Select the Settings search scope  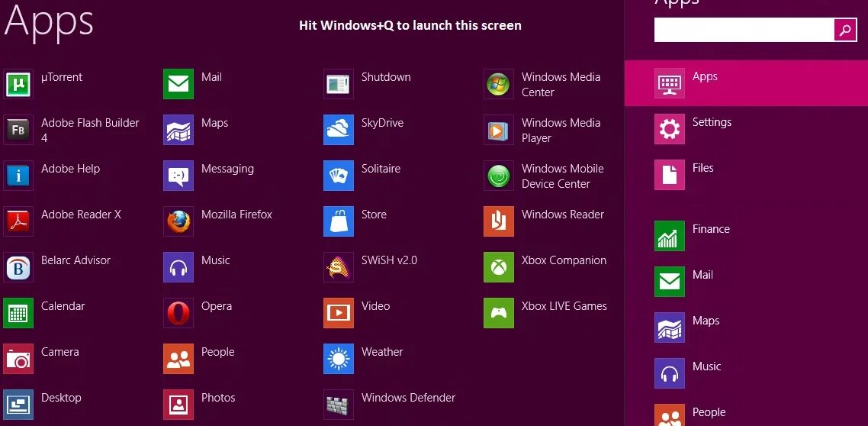(746, 129)
